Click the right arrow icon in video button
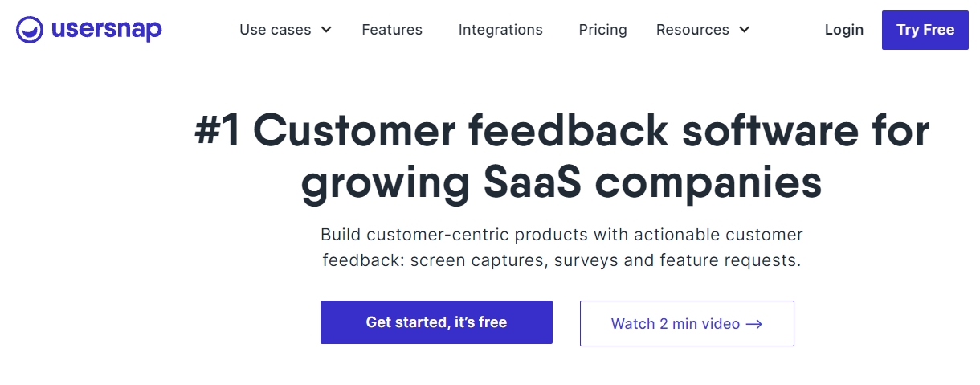Screen dimensions: 980x385 [x=753, y=324]
